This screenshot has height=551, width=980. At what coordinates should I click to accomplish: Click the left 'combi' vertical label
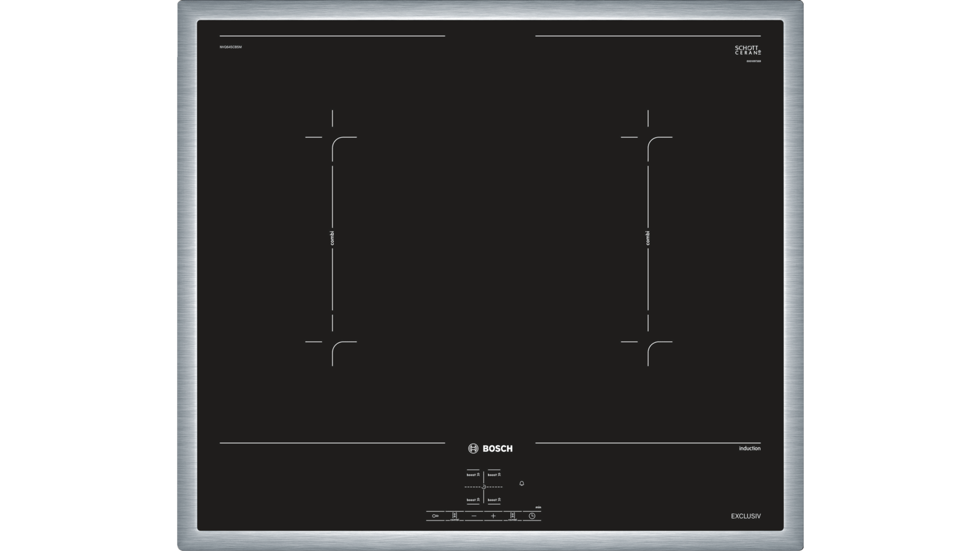coord(333,239)
